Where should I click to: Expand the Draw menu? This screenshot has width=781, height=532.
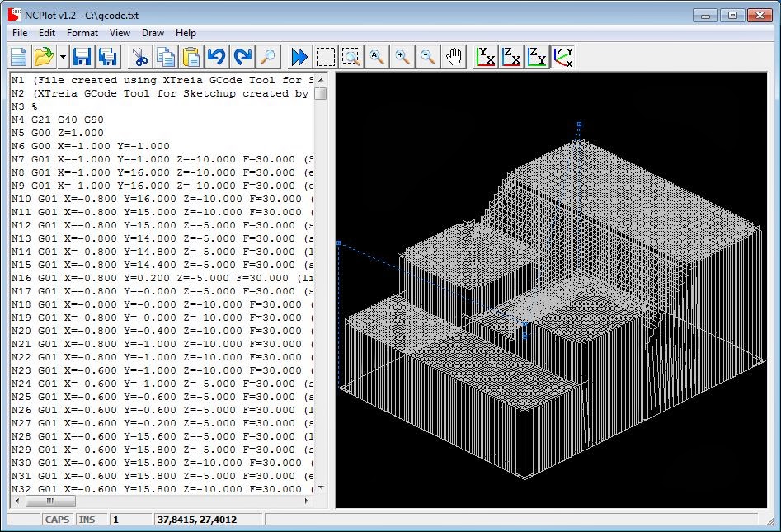coord(153,32)
